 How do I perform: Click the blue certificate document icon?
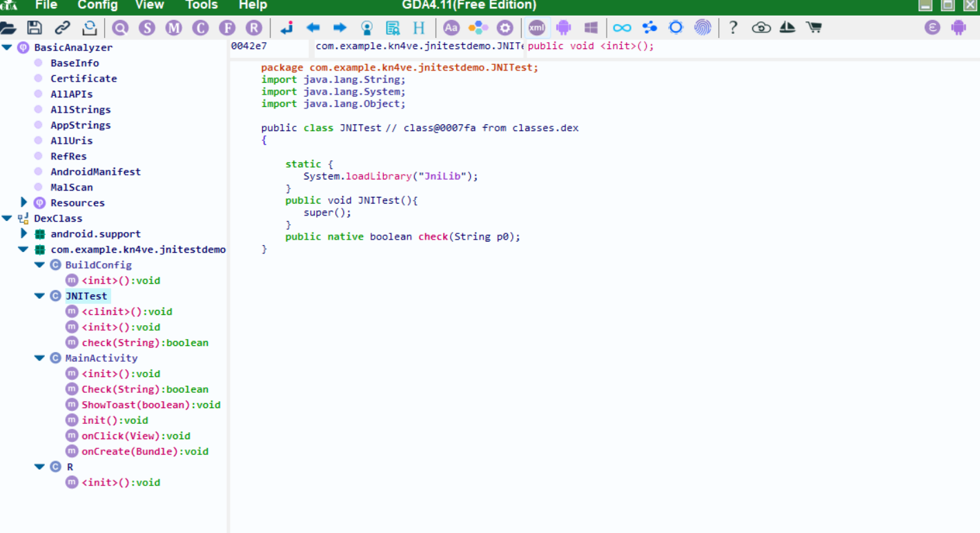tap(393, 28)
